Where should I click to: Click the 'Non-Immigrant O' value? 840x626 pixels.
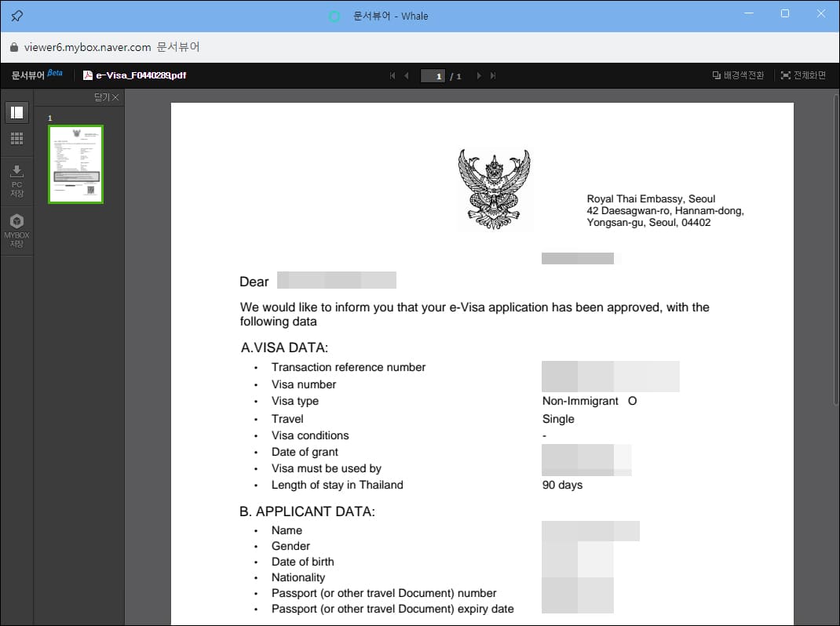pos(590,401)
